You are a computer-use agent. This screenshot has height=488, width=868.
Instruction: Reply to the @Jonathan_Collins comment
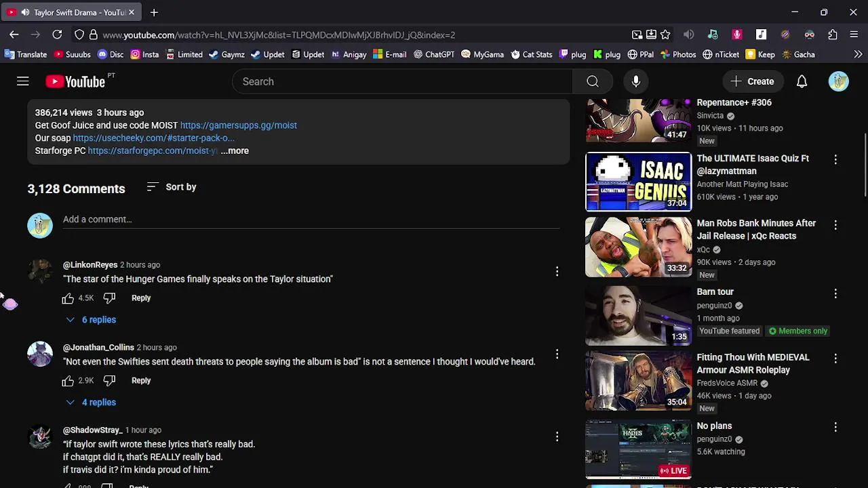[x=141, y=381]
